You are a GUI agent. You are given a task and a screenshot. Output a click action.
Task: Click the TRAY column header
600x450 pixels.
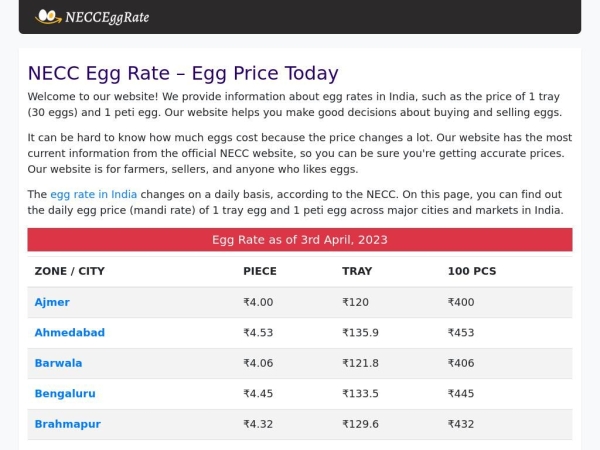click(356, 271)
